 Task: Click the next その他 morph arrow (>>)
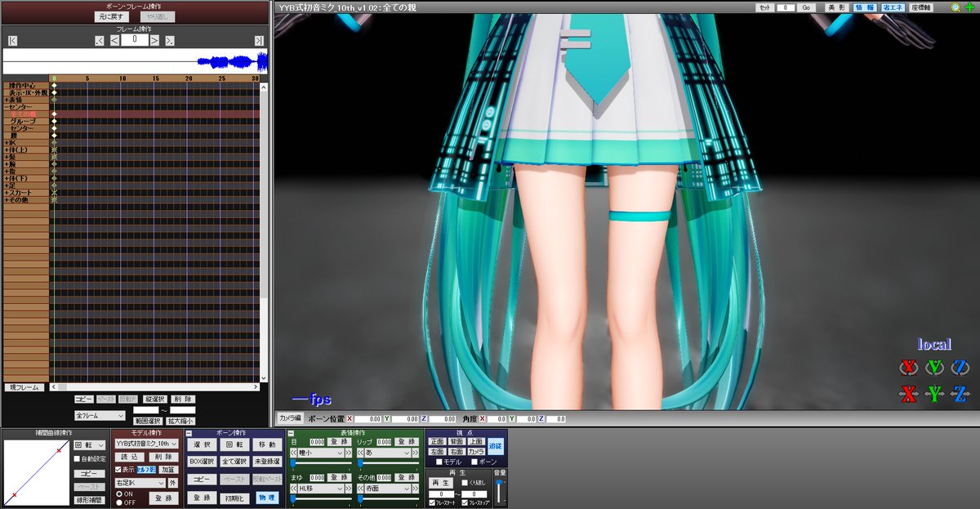[416, 489]
